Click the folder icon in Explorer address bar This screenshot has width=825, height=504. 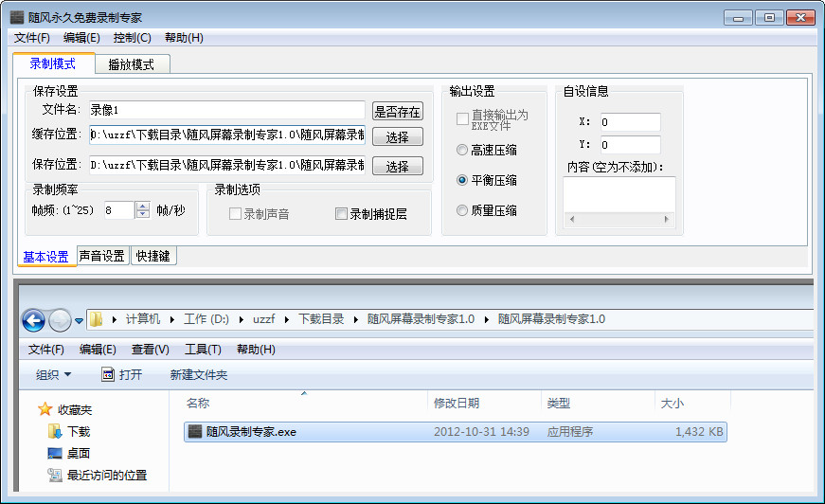click(96, 319)
